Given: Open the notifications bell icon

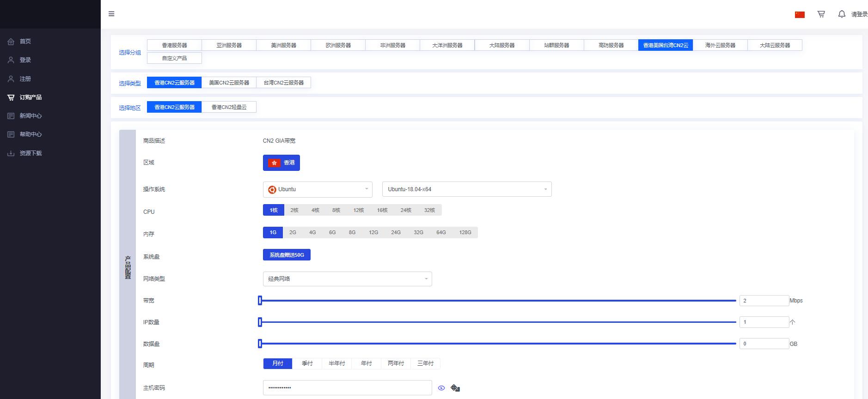Looking at the screenshot, I should [842, 14].
